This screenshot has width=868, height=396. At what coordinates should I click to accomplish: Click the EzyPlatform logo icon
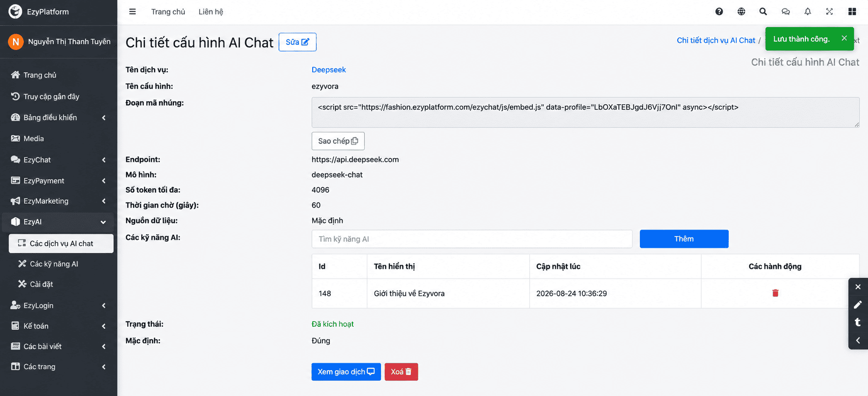(x=15, y=12)
